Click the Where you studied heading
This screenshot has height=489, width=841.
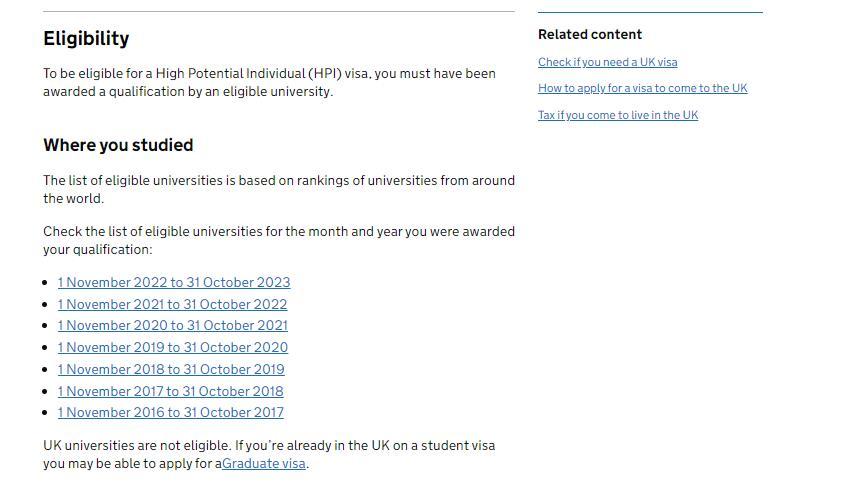coord(118,145)
